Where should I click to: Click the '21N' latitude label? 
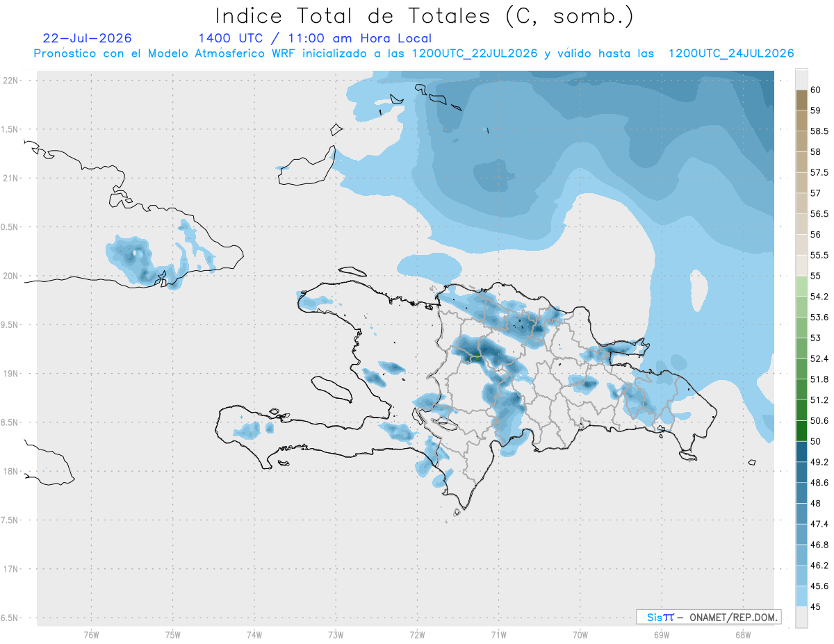point(10,178)
